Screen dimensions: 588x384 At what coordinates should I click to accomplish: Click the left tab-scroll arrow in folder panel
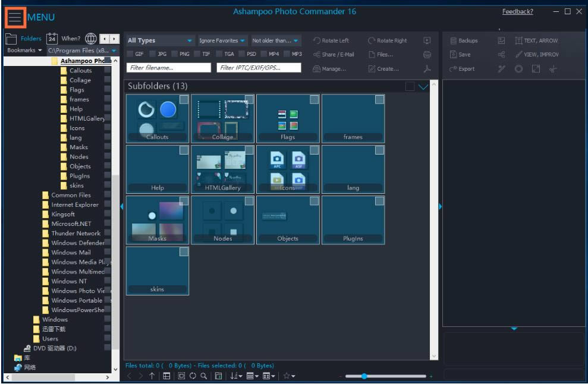point(105,39)
